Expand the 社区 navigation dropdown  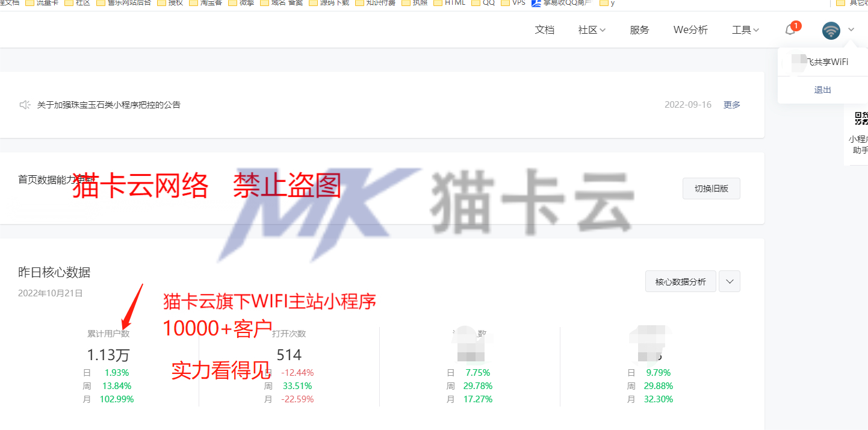click(x=592, y=30)
